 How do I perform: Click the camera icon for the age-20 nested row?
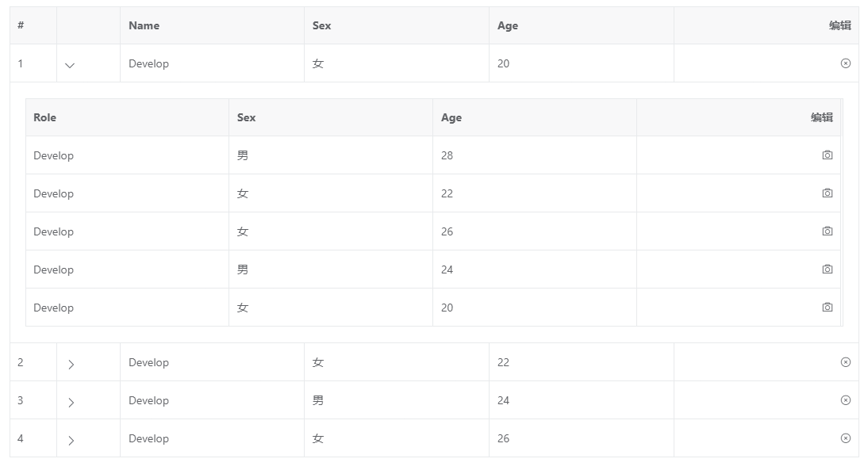[828, 307]
